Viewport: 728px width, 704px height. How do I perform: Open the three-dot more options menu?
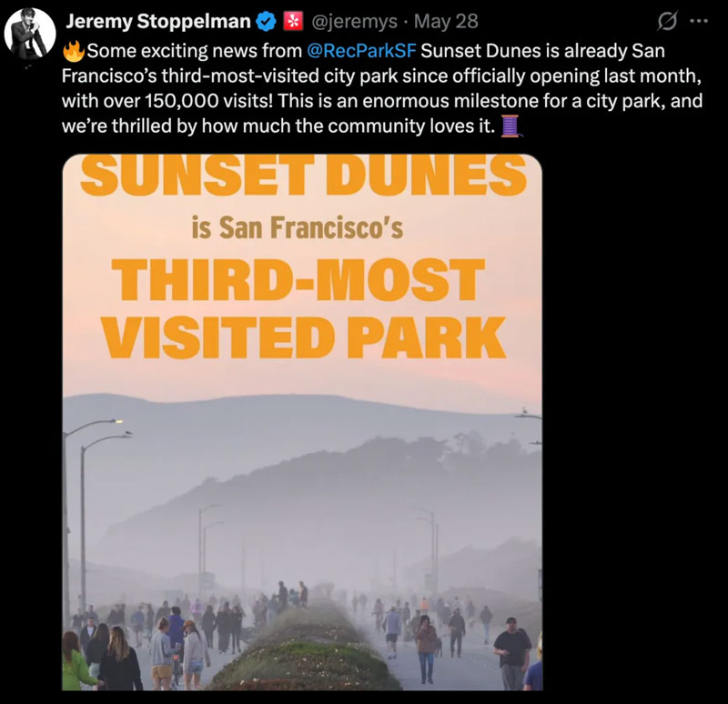698,21
